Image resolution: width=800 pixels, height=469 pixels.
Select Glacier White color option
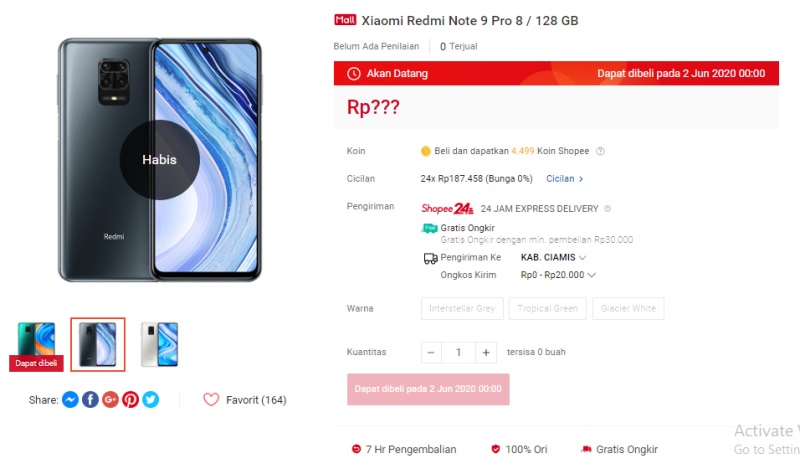click(628, 308)
